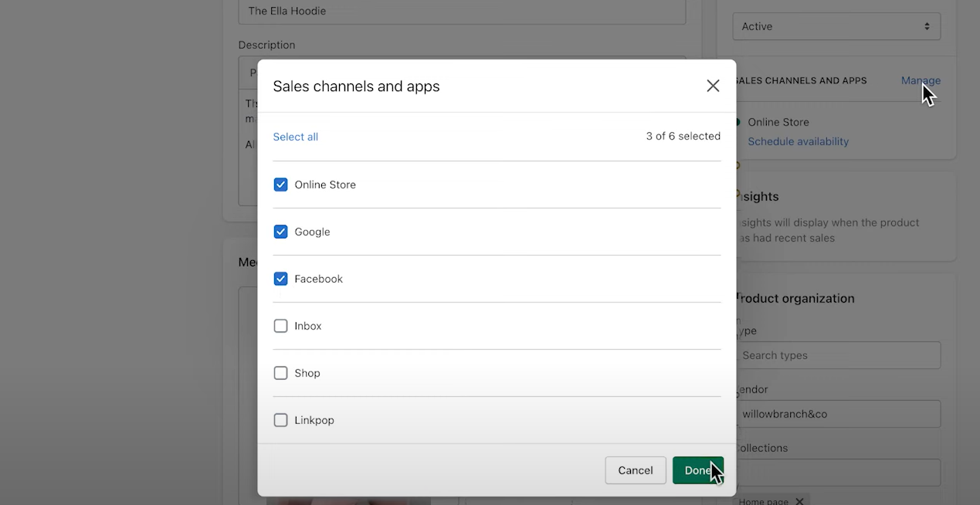The height and width of the screenshot is (505, 980).
Task: Select the product title The Ella Hoodie
Action: coord(462,12)
